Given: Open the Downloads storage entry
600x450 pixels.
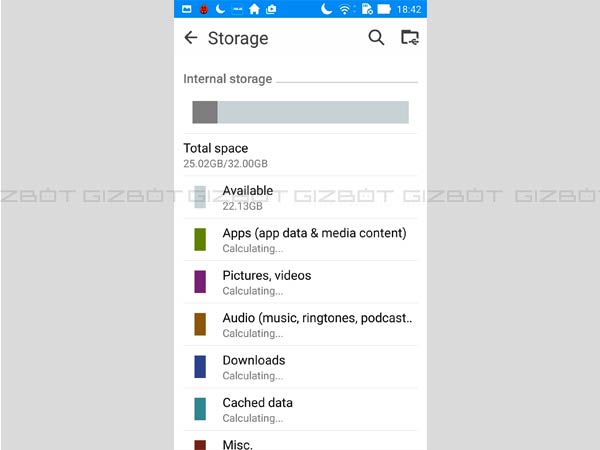Looking at the screenshot, I should (254, 367).
